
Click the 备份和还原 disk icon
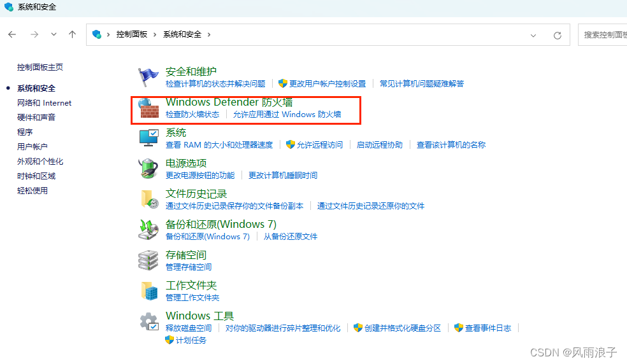point(148,229)
